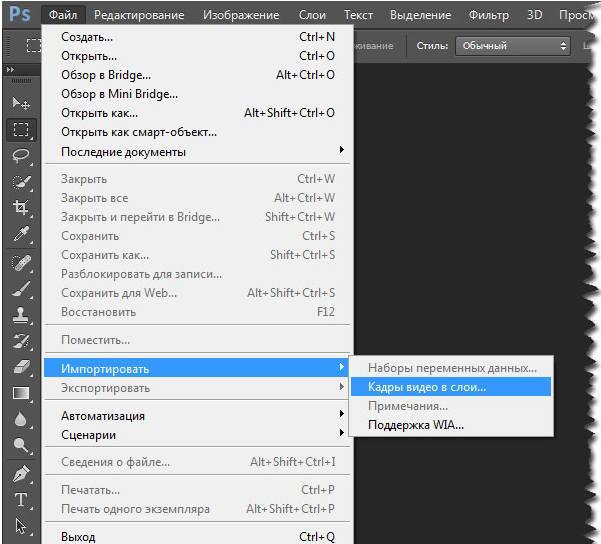Screen dimensions: 601x544
Task: Select the Eraser tool
Action: (21, 367)
